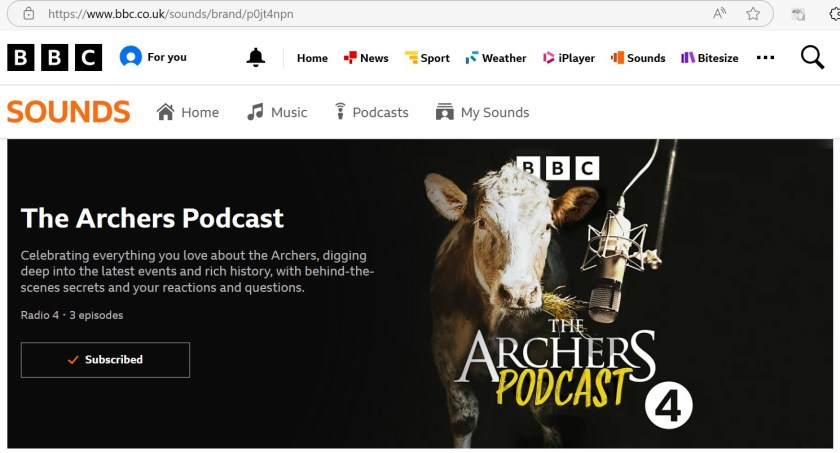The width and height of the screenshot is (840, 453).
Task: Add page to favorites with star icon
Action: tap(753, 14)
